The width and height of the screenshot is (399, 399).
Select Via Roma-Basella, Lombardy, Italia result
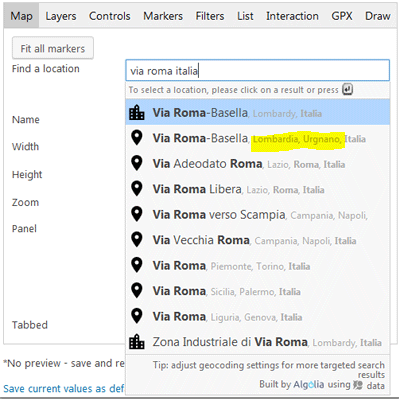tap(257, 112)
